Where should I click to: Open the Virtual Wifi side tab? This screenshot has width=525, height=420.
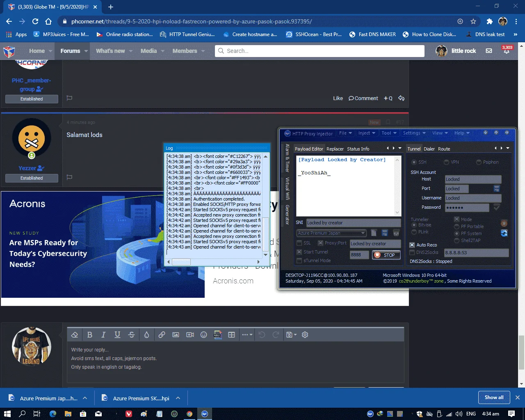tap(288, 189)
